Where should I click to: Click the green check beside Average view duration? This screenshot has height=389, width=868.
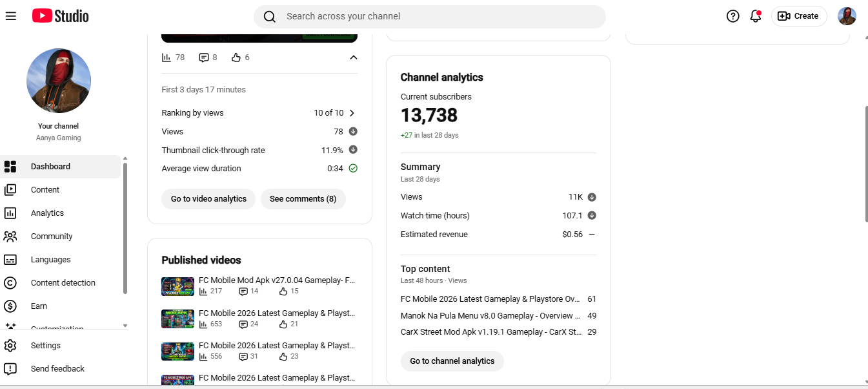pos(353,168)
